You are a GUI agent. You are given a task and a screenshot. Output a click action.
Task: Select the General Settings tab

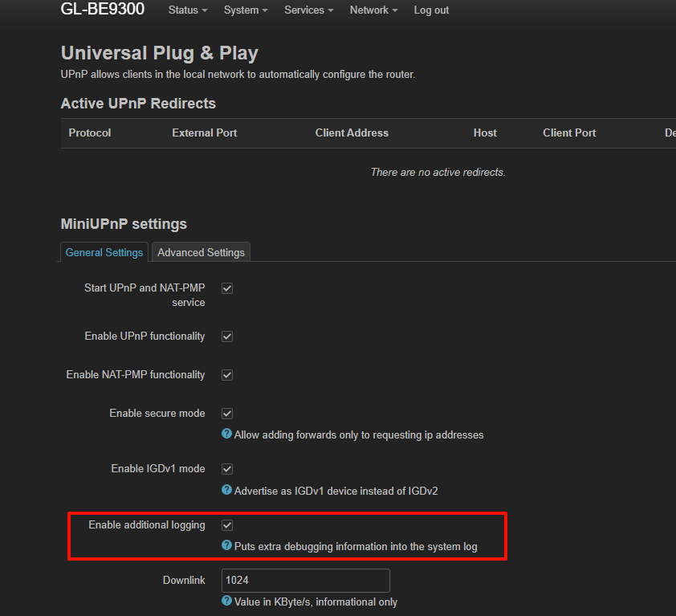[104, 252]
